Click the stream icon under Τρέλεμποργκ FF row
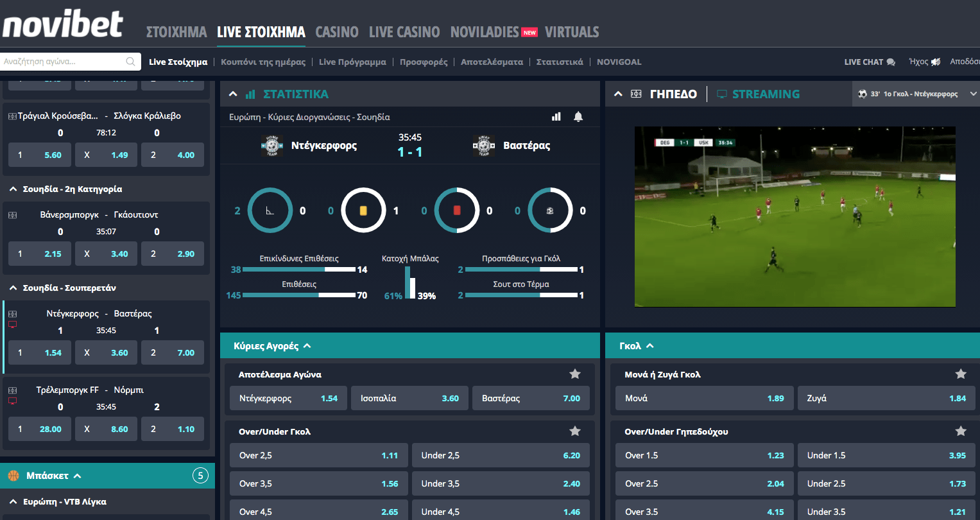Image resolution: width=980 pixels, height=520 pixels. [12, 401]
